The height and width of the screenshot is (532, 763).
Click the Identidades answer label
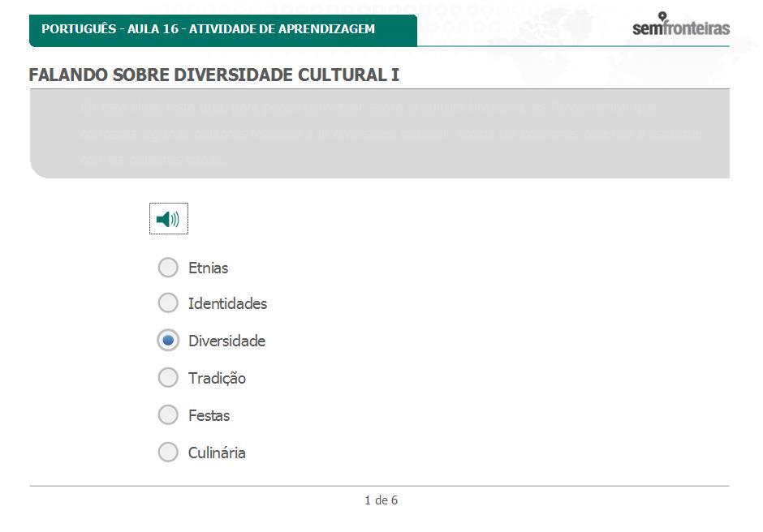228,303
